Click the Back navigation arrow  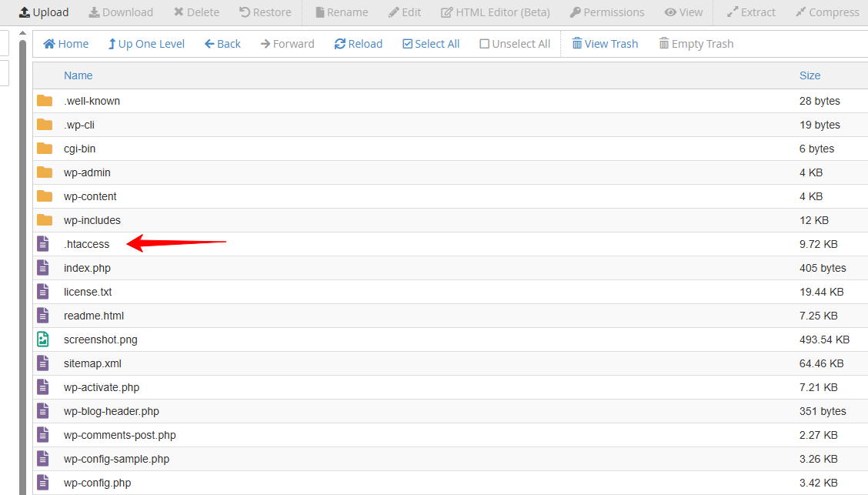pos(222,44)
